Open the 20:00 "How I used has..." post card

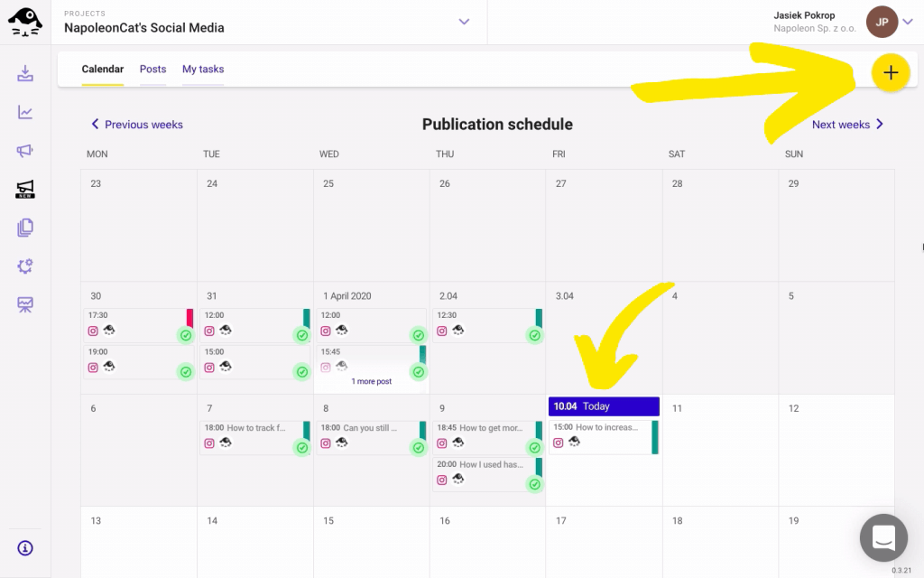coord(487,474)
